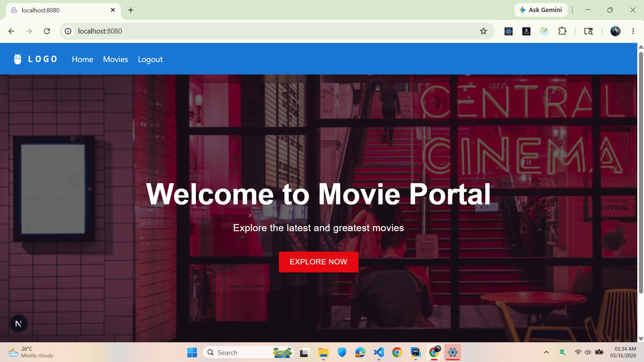Open File Explorer from taskbar
Viewport: 644px width, 362px height.
coord(324,352)
